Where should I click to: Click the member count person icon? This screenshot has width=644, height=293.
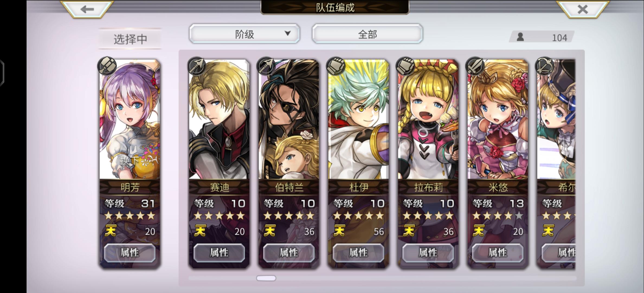pyautogui.click(x=520, y=37)
